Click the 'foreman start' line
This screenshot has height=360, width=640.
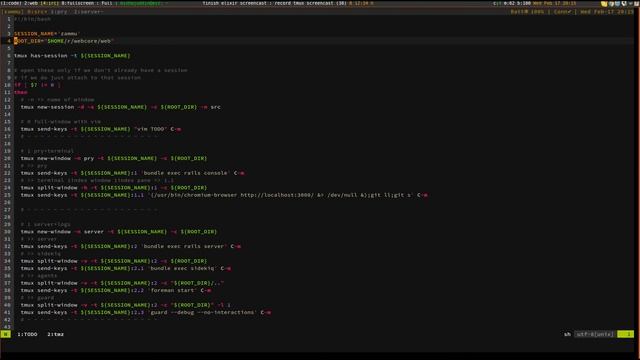(116, 291)
